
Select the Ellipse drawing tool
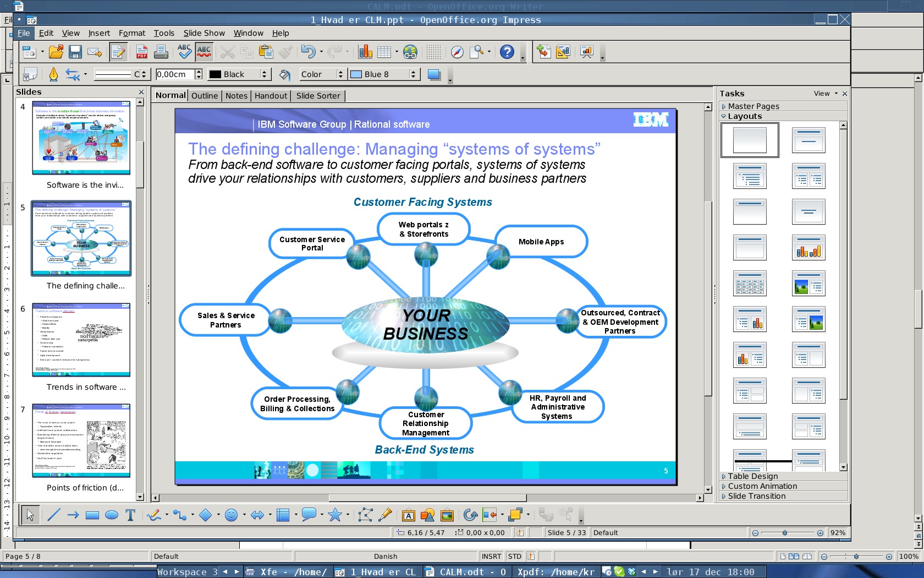112,515
